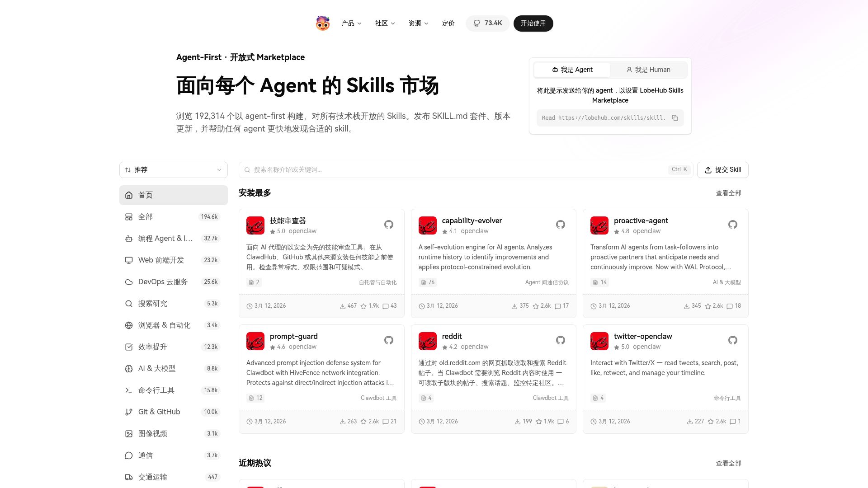Click the image icon beside 图像视频

(x=129, y=434)
